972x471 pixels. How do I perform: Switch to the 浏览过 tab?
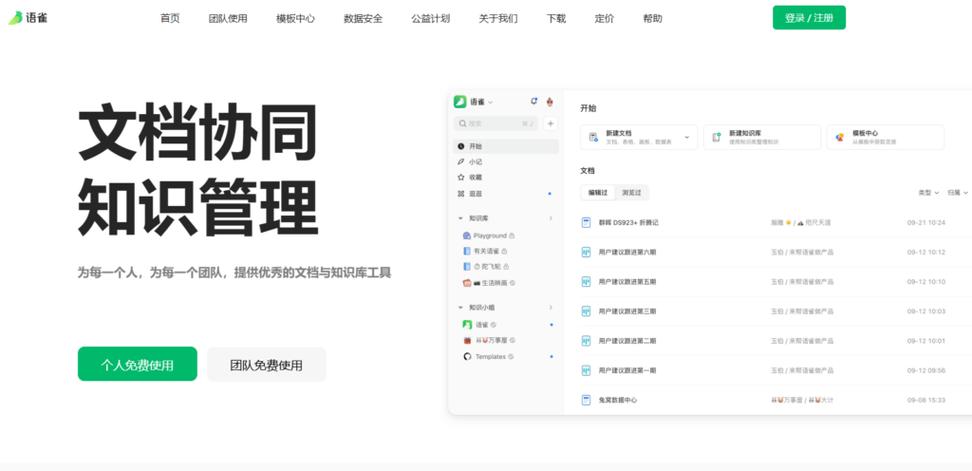click(632, 193)
